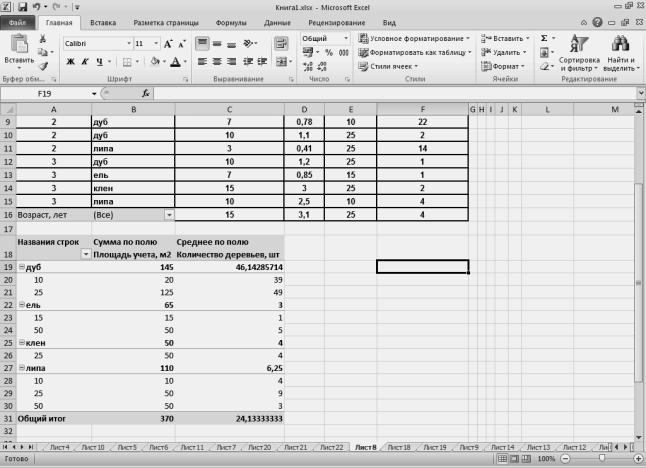The width and height of the screenshot is (646, 468).
Task: Click the Cut scissors icon
Action: click(42, 39)
